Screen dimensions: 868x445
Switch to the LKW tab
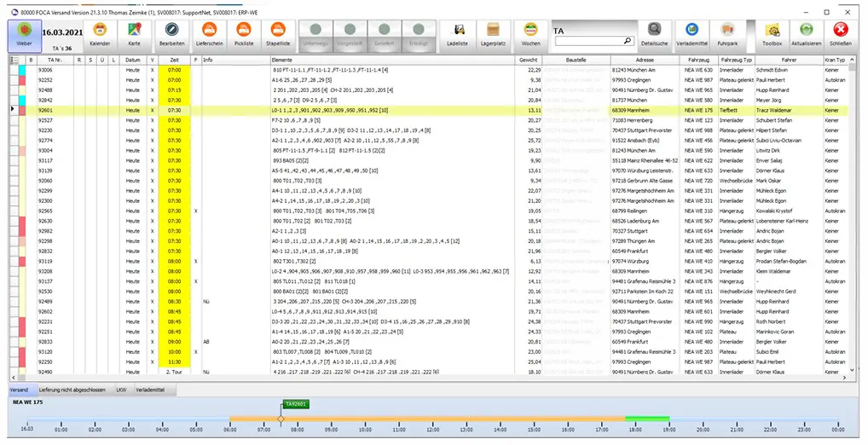coord(120,389)
